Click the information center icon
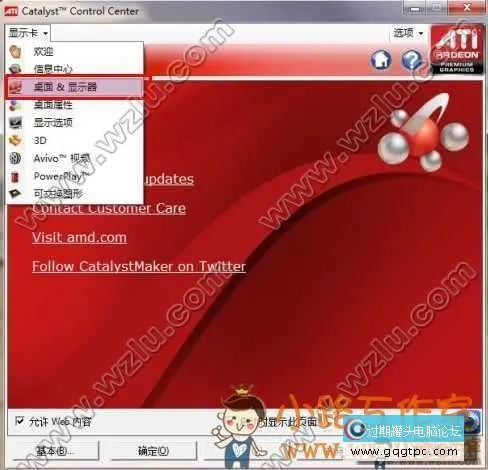488x470 pixels. [x=15, y=69]
